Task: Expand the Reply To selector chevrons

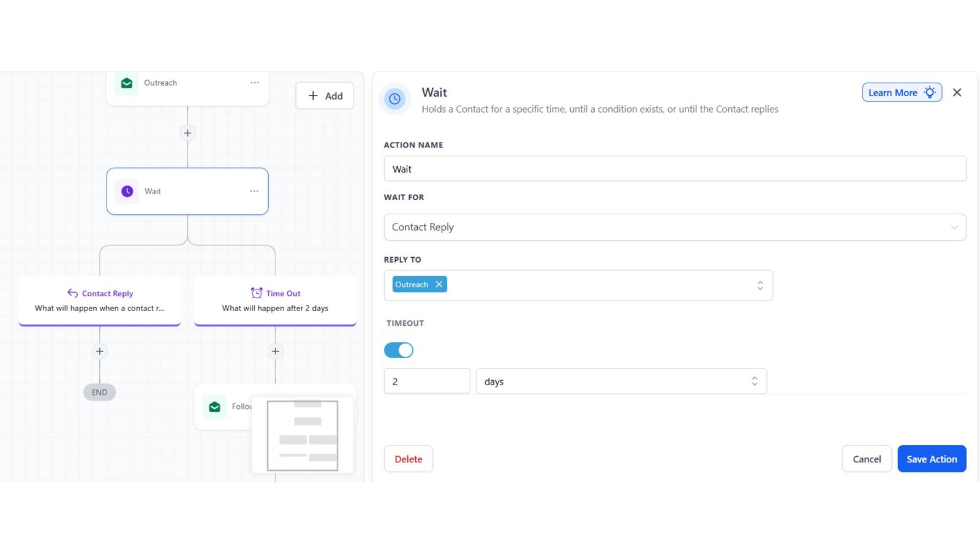Action: click(760, 285)
